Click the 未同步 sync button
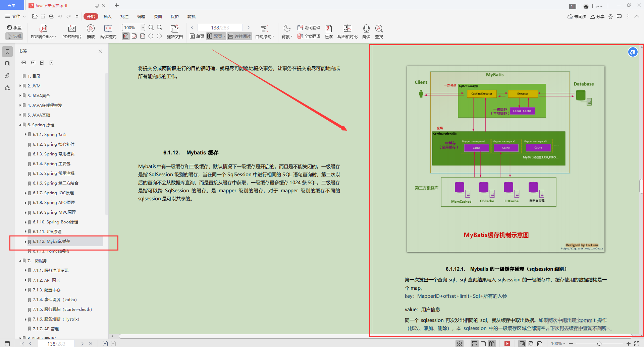 (x=576, y=16)
